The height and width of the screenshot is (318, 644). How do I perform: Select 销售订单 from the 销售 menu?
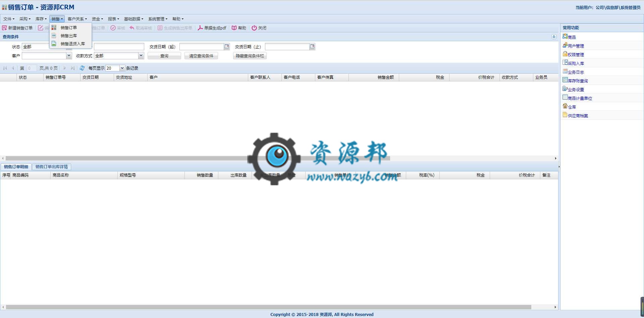click(70, 27)
